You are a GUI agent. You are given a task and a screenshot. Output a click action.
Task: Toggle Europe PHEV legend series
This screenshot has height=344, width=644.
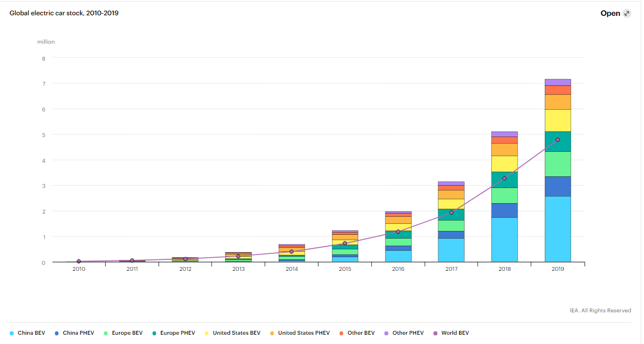coord(174,333)
